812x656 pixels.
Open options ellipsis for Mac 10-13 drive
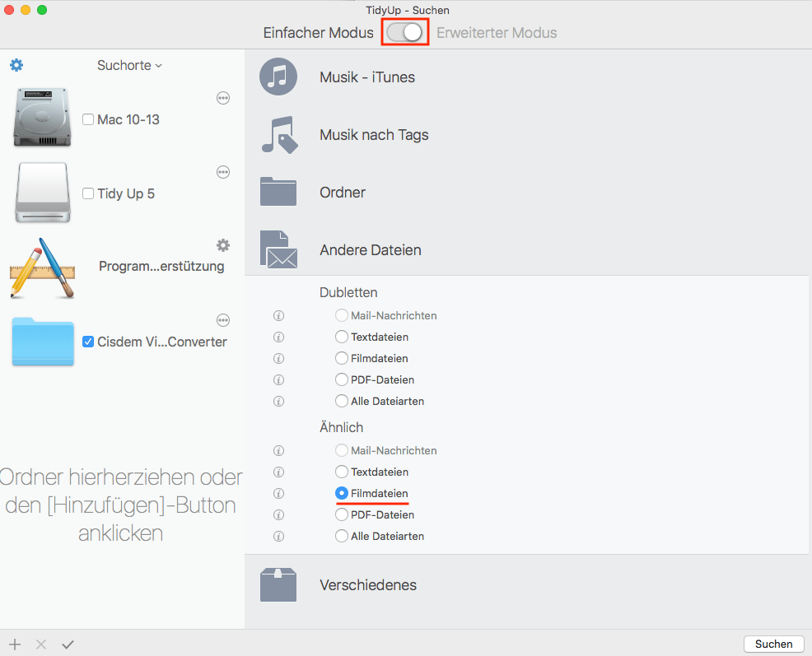223,98
